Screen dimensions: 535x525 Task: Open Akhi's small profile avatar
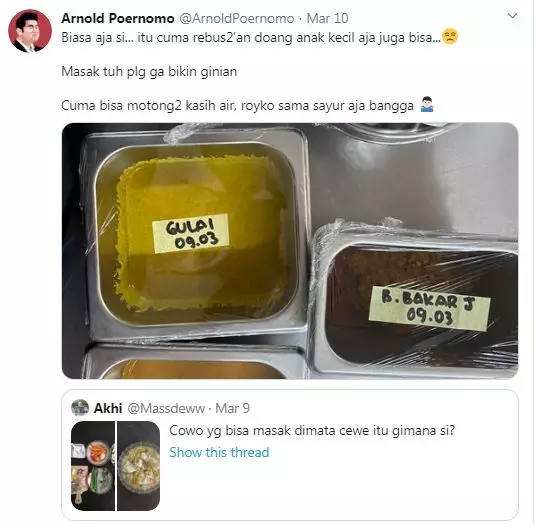coord(80,408)
